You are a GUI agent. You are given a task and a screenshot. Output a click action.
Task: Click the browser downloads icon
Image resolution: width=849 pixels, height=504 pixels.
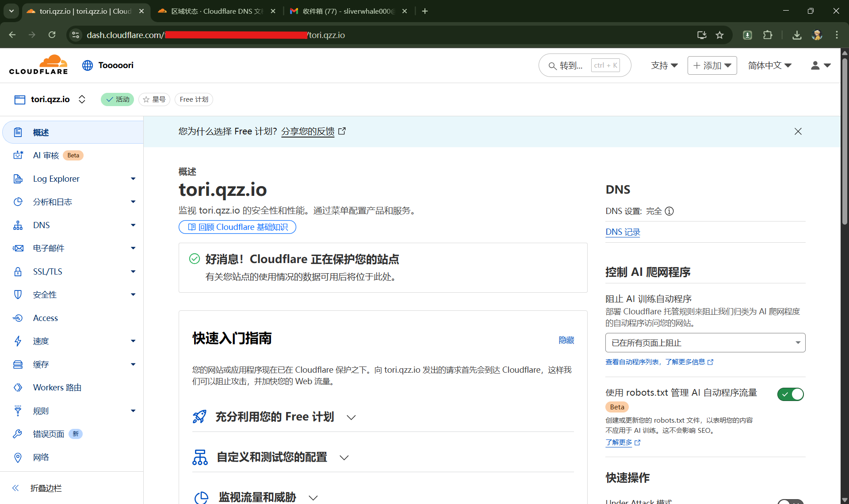coord(797,35)
